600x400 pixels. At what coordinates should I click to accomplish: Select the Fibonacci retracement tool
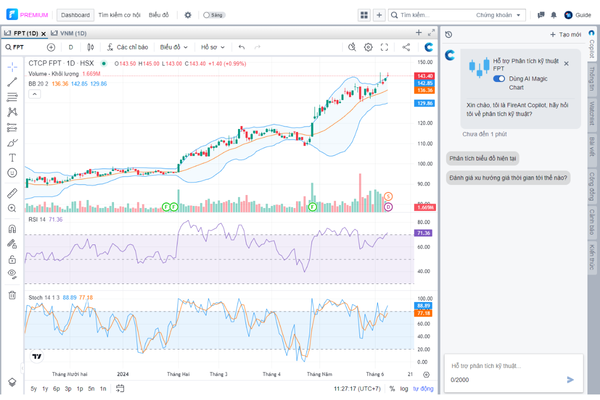click(12, 97)
